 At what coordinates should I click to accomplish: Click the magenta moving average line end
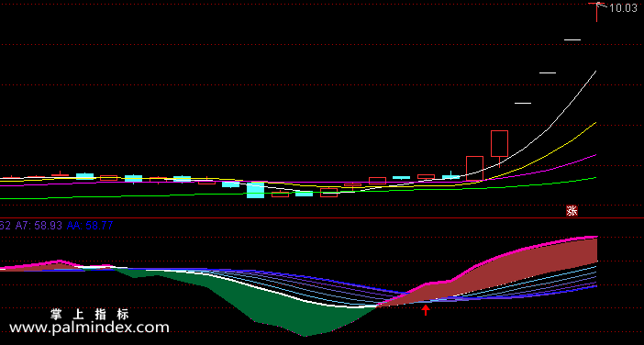click(x=594, y=155)
